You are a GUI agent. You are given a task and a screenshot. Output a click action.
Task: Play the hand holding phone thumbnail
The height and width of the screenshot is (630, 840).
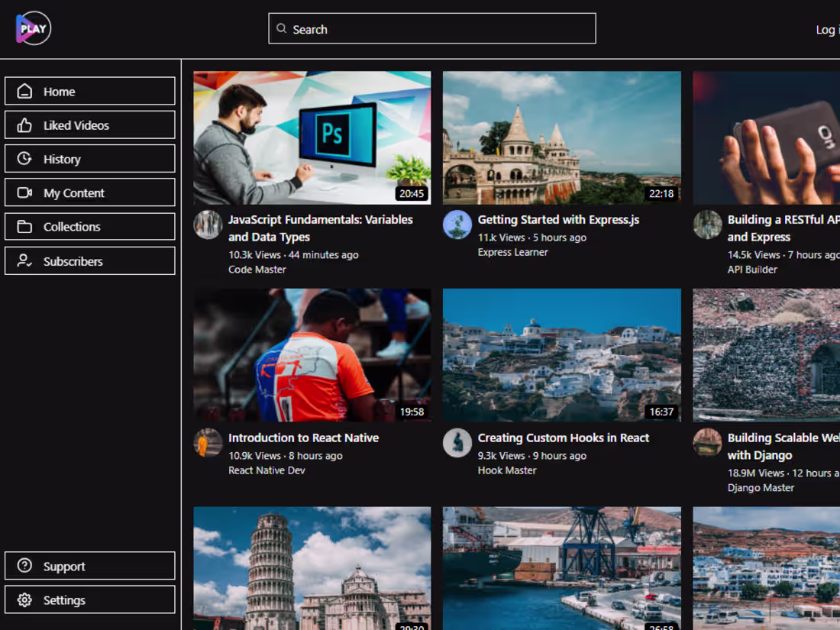[x=766, y=137]
